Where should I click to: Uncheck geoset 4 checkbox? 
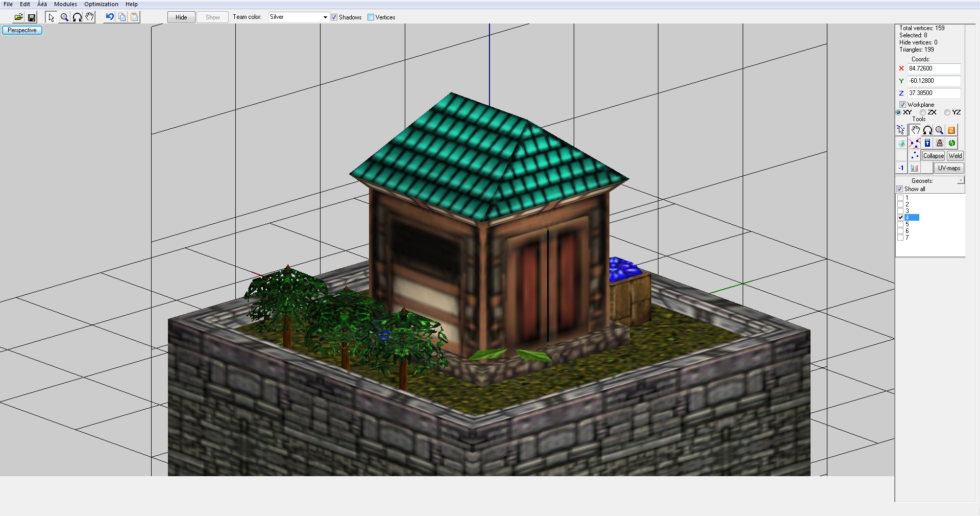(x=900, y=218)
